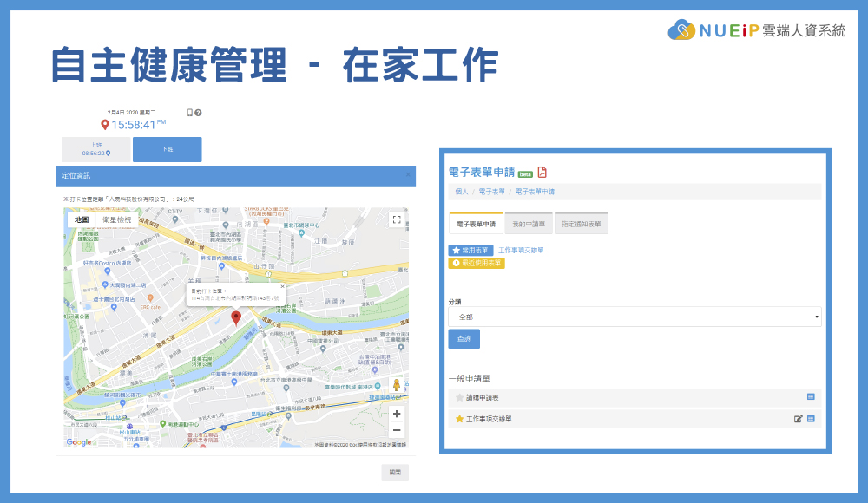The height and width of the screenshot is (503, 868).
Task: Select the 電子表單申請 tab
Action: pos(476,224)
